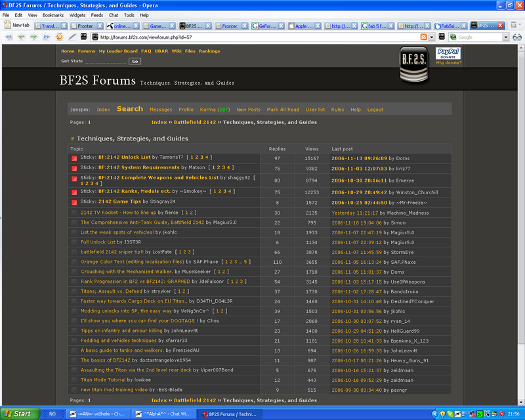Open the Bookmarks menu
This screenshot has width=525, height=420.
53,15
